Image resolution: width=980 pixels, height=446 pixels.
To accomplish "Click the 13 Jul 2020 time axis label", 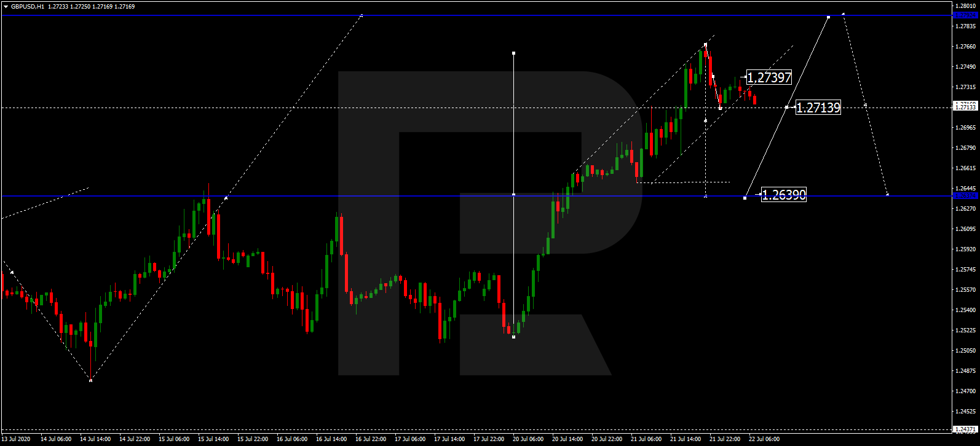I will tap(16, 439).
